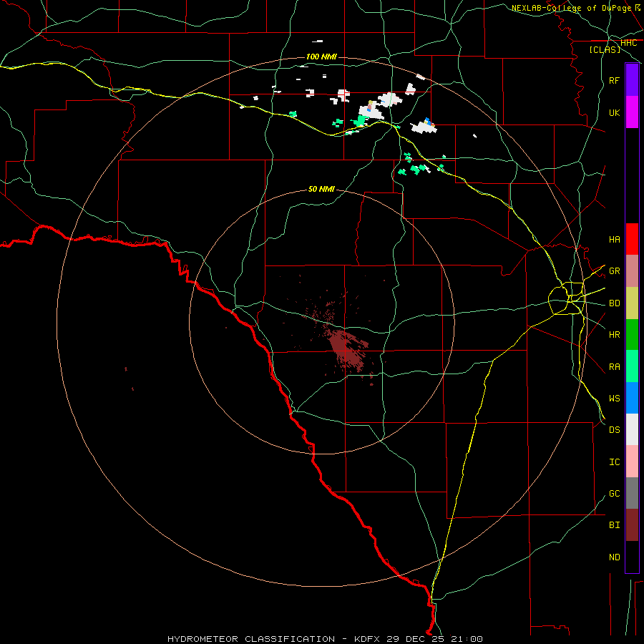Click the BD yellow legend swatch

pyautogui.click(x=632, y=303)
